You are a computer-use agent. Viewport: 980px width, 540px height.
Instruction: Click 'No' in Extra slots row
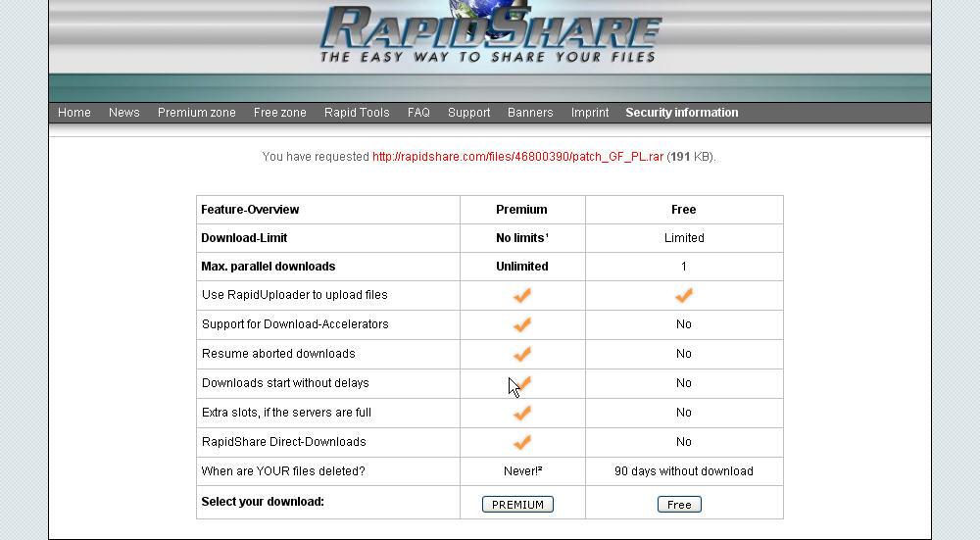tap(684, 413)
